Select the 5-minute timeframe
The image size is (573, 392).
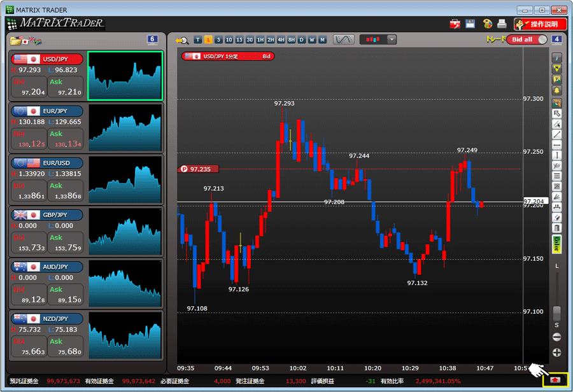(218, 40)
